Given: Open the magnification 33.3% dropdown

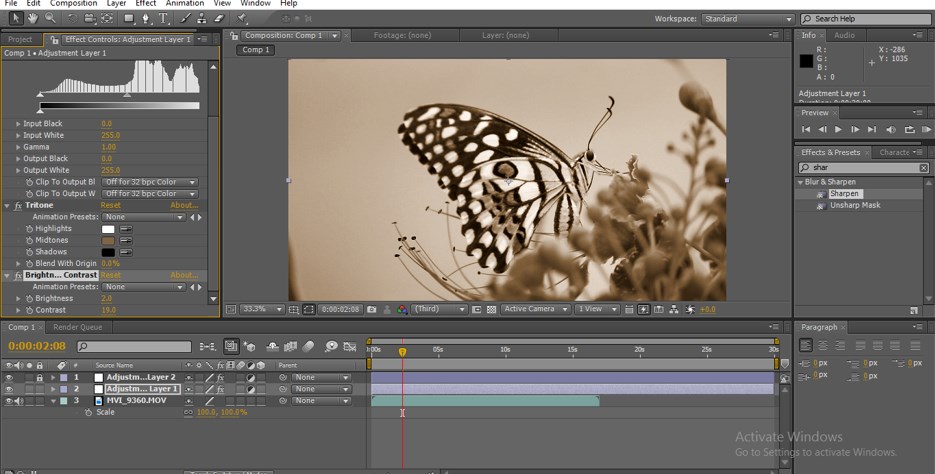Looking at the screenshot, I should point(262,310).
